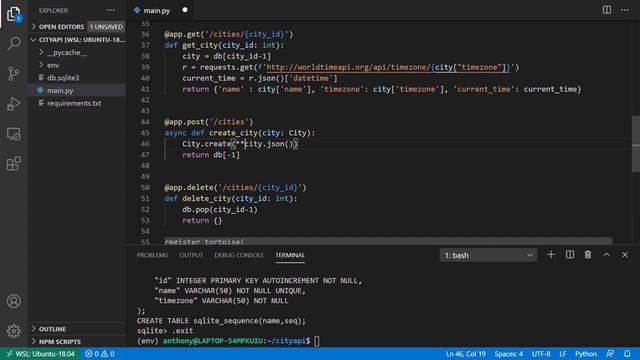Collapse the CITYAPI workspace folder

[x=77, y=40]
